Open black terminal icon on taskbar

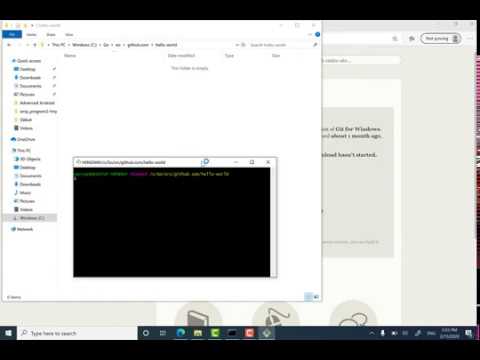232,333
